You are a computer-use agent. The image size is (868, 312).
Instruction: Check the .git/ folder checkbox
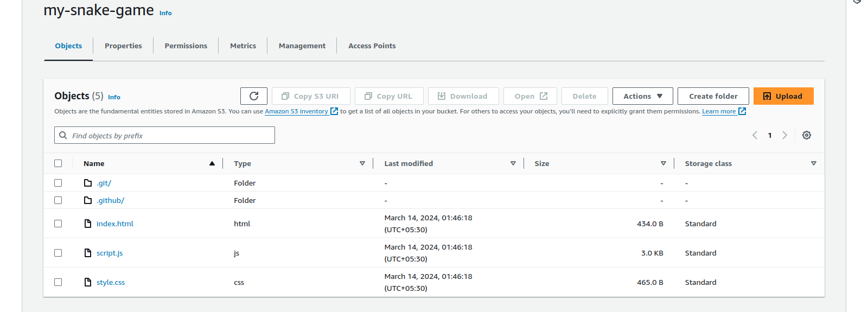[58, 183]
